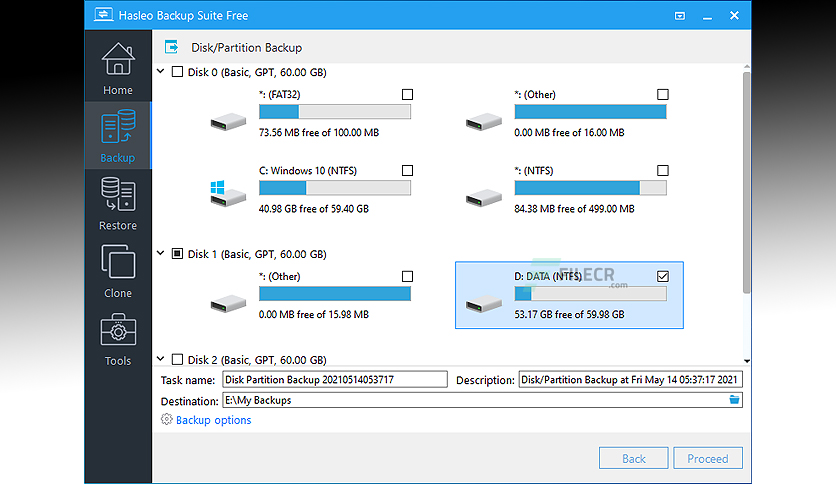The width and height of the screenshot is (836, 484).
Task: Click the Disk/Partition Backup header icon
Action: pos(172,47)
